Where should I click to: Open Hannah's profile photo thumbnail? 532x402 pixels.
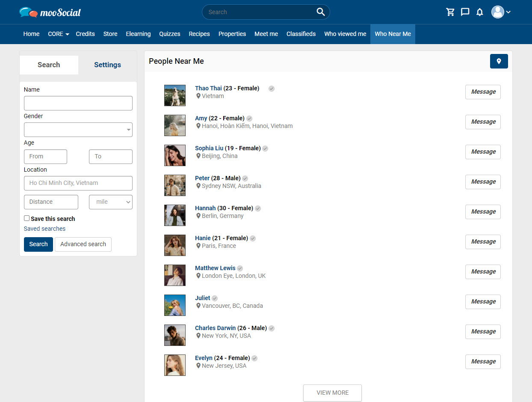point(175,215)
